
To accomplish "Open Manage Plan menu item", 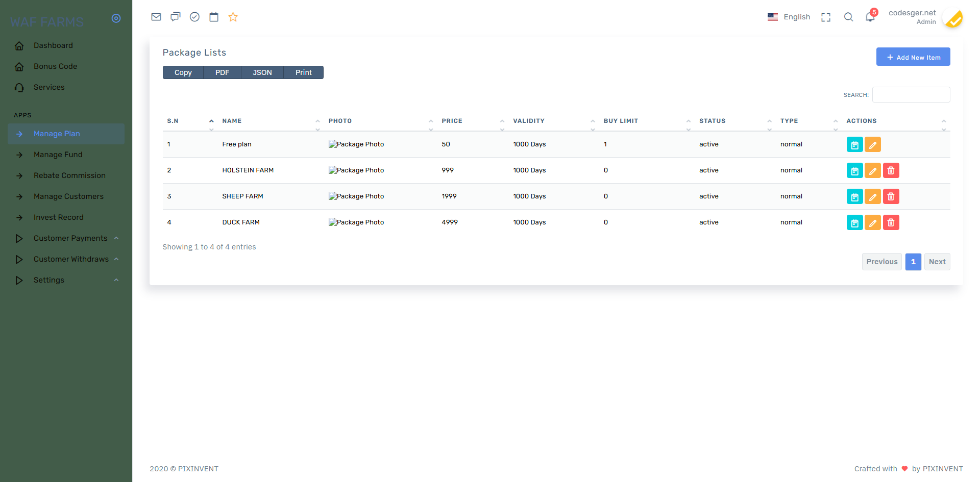I will tap(66, 134).
